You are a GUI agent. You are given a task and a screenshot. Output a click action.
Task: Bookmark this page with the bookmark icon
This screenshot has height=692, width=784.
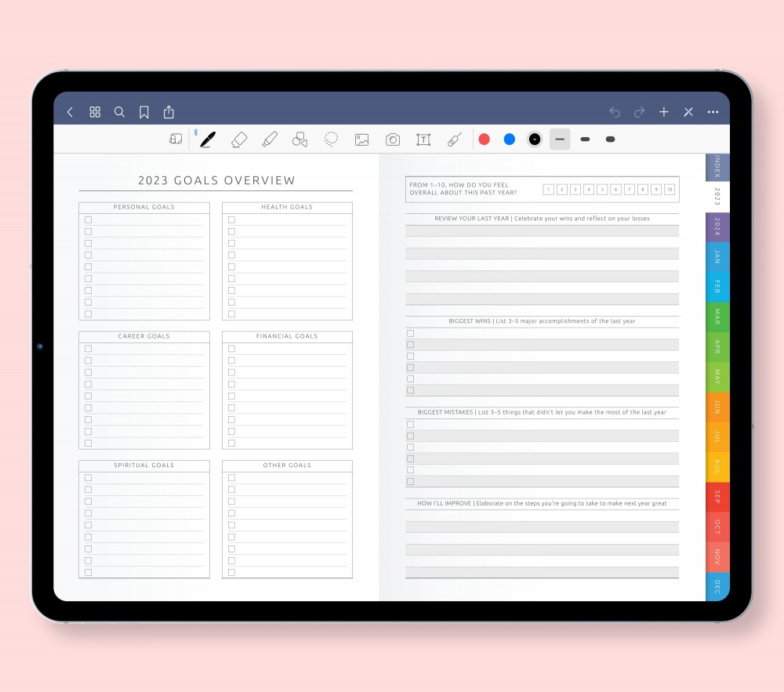pyautogui.click(x=144, y=112)
